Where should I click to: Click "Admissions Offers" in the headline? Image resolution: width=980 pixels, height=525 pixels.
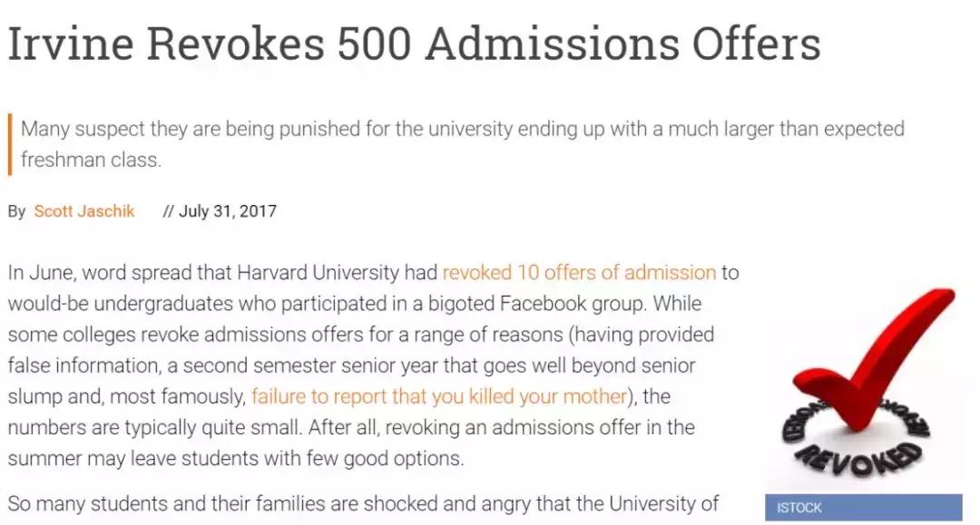pos(623,44)
